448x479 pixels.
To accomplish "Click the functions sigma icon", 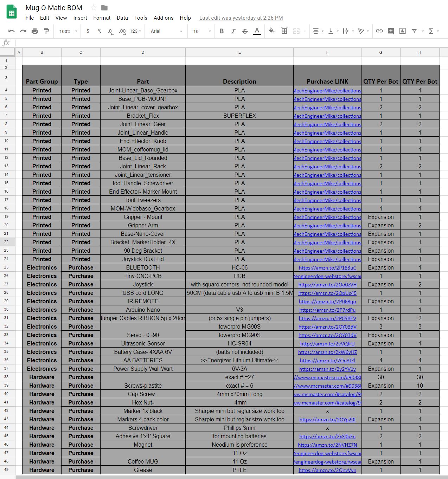I will point(431,31).
